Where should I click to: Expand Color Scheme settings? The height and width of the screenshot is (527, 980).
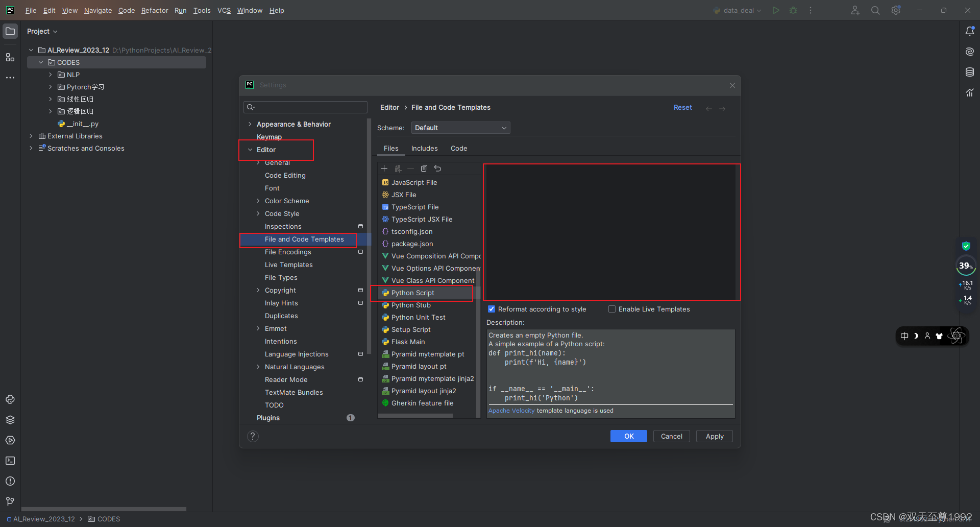(x=258, y=201)
